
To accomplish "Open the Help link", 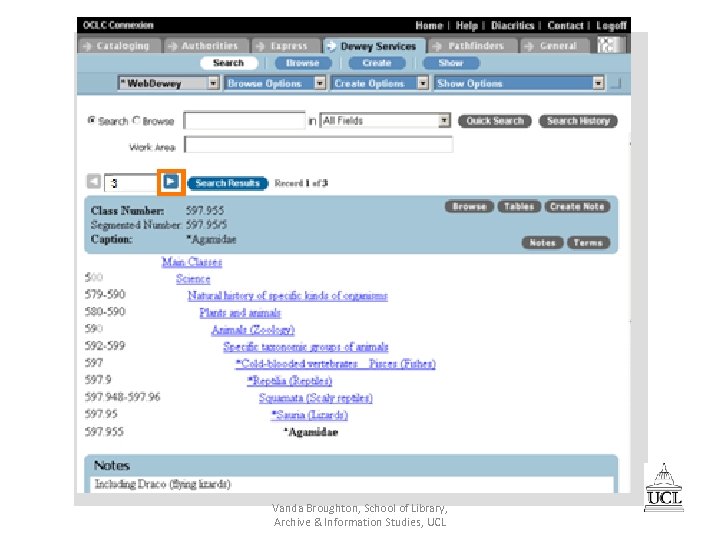I will coord(467,25).
